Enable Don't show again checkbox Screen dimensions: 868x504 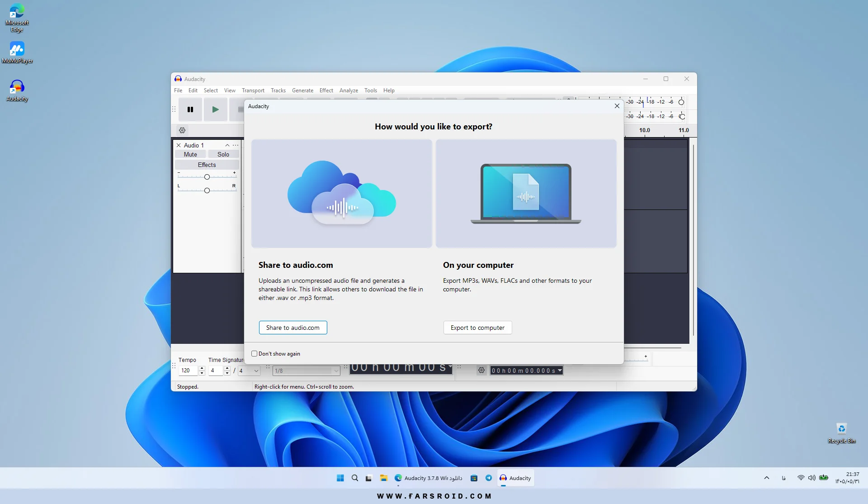pos(254,354)
